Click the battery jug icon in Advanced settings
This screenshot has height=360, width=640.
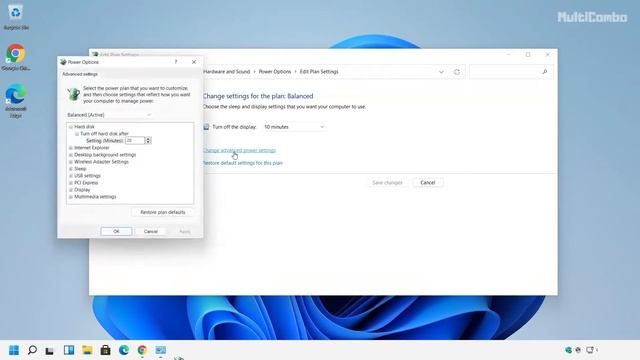(73, 94)
